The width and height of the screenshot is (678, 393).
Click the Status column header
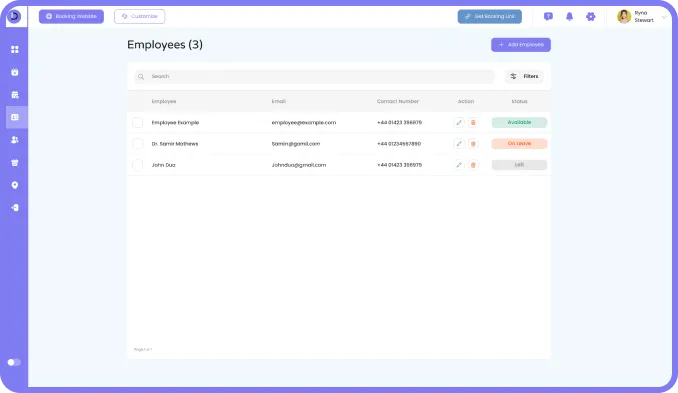(x=519, y=101)
